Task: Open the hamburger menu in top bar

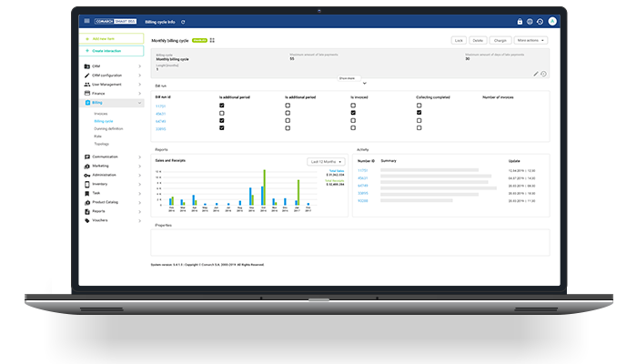Action: click(86, 21)
